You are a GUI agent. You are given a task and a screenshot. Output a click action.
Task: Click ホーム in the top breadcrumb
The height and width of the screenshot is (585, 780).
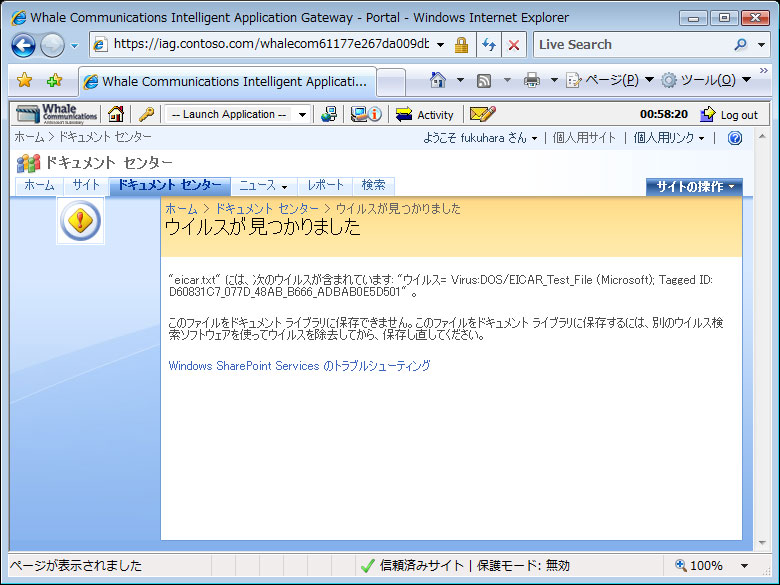tap(29, 137)
